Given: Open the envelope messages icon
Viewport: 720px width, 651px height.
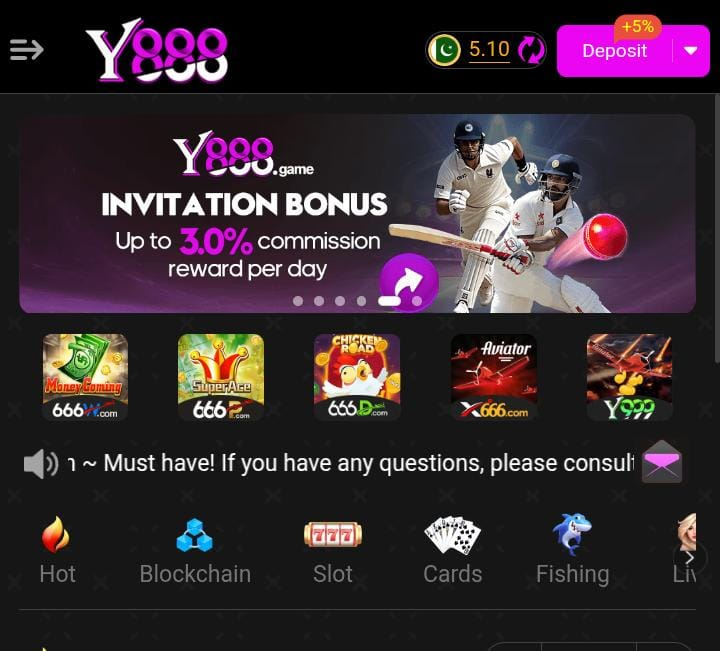Looking at the screenshot, I should (662, 462).
